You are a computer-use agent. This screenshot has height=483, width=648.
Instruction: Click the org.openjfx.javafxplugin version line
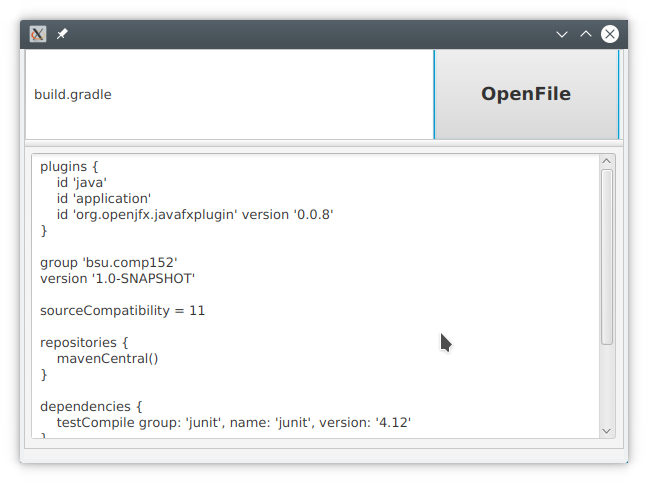coord(195,215)
